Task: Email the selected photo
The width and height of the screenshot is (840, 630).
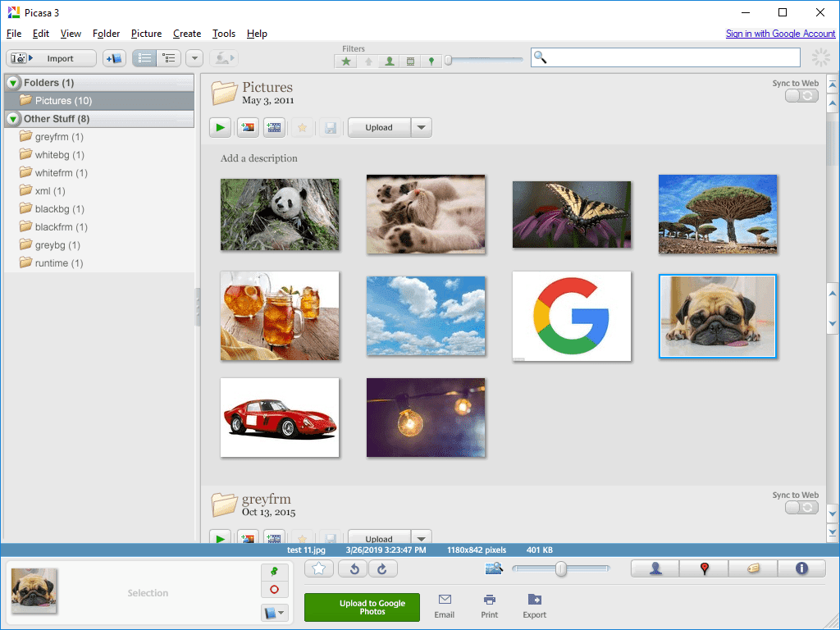Action: tap(445, 606)
